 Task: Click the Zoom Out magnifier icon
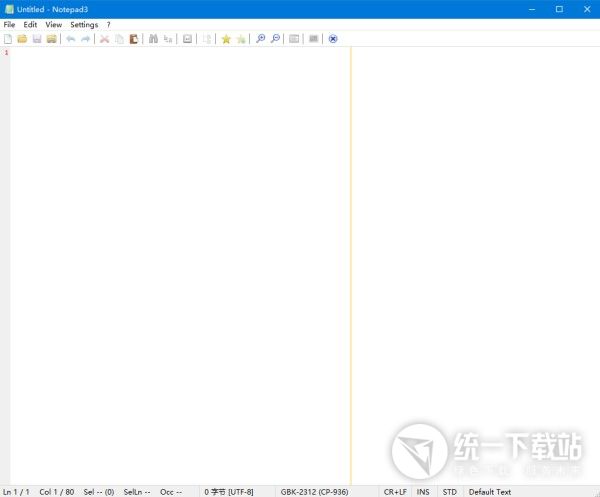[x=275, y=39]
